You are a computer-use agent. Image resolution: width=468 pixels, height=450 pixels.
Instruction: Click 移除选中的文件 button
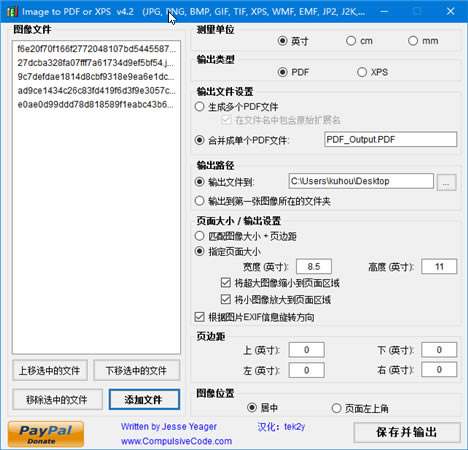(x=57, y=399)
